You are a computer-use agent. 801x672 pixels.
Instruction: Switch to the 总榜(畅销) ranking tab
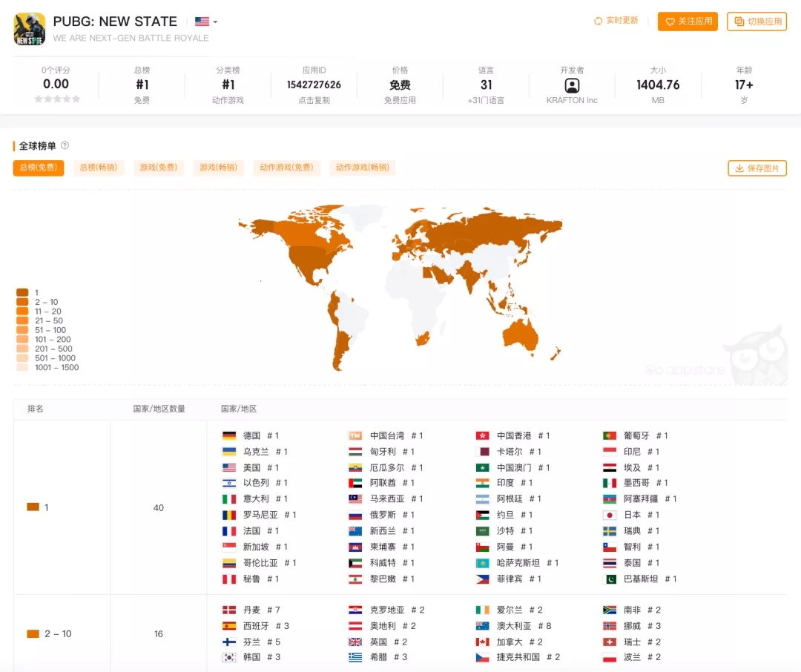coord(98,168)
